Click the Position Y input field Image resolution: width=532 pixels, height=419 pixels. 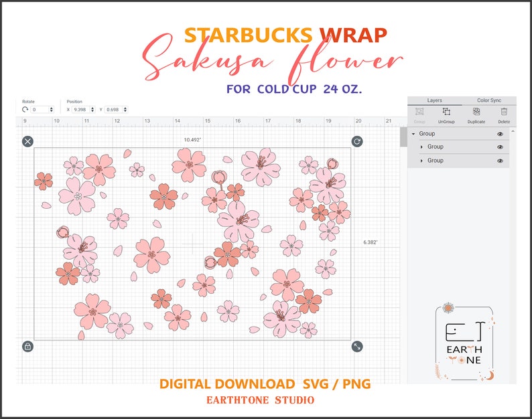[x=114, y=110]
